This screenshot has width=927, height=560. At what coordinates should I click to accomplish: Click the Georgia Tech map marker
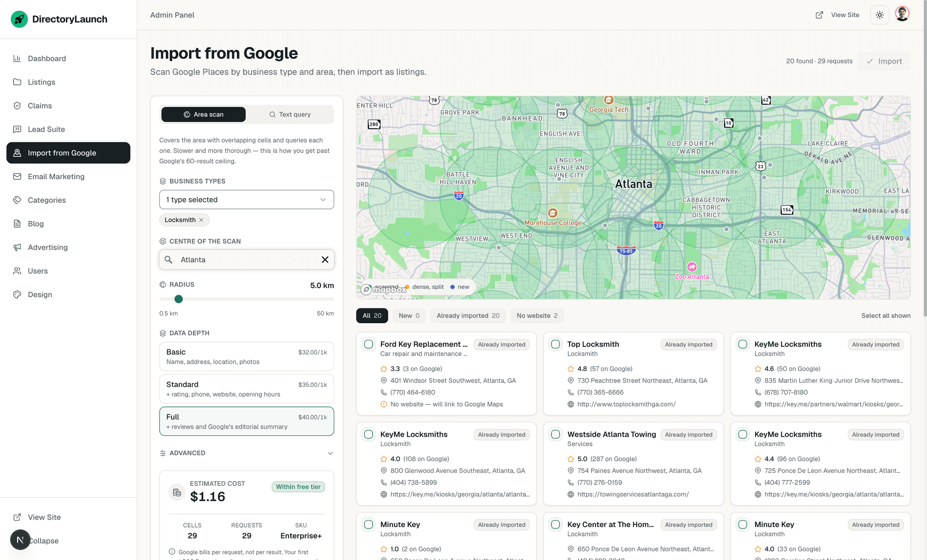click(x=609, y=100)
